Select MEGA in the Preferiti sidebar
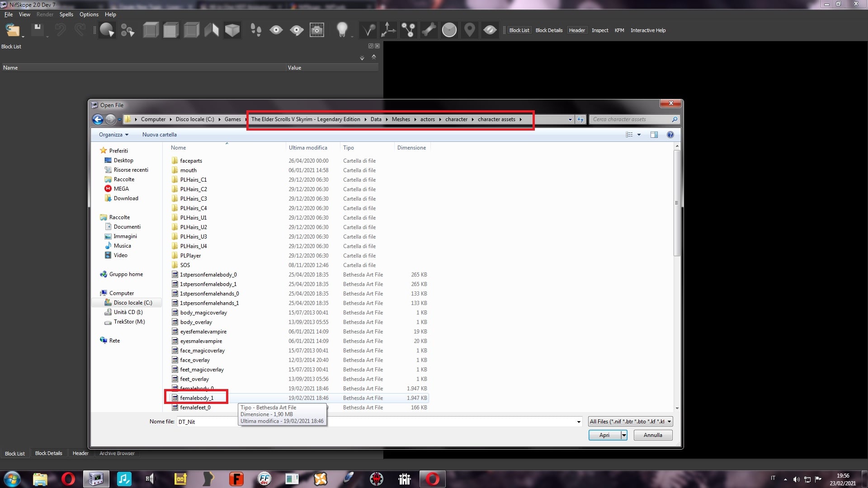Image resolution: width=868 pixels, height=488 pixels. pyautogui.click(x=121, y=189)
